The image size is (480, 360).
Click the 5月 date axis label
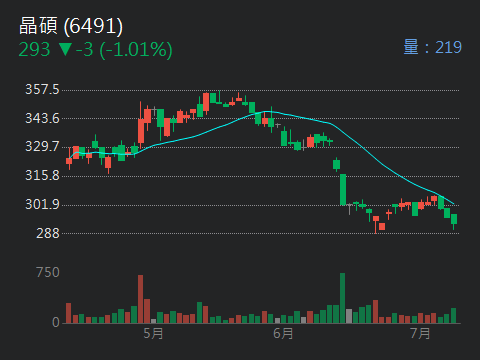tap(153, 333)
